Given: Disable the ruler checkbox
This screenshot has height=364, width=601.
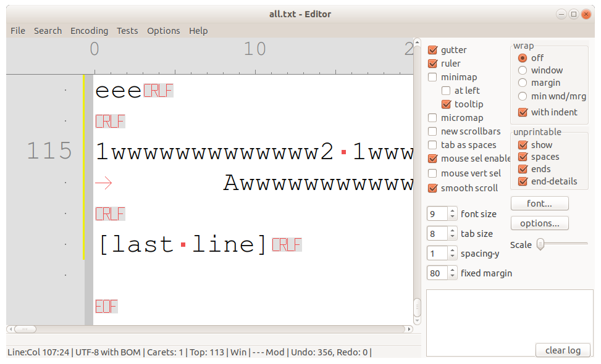Looking at the screenshot, I should [x=432, y=63].
